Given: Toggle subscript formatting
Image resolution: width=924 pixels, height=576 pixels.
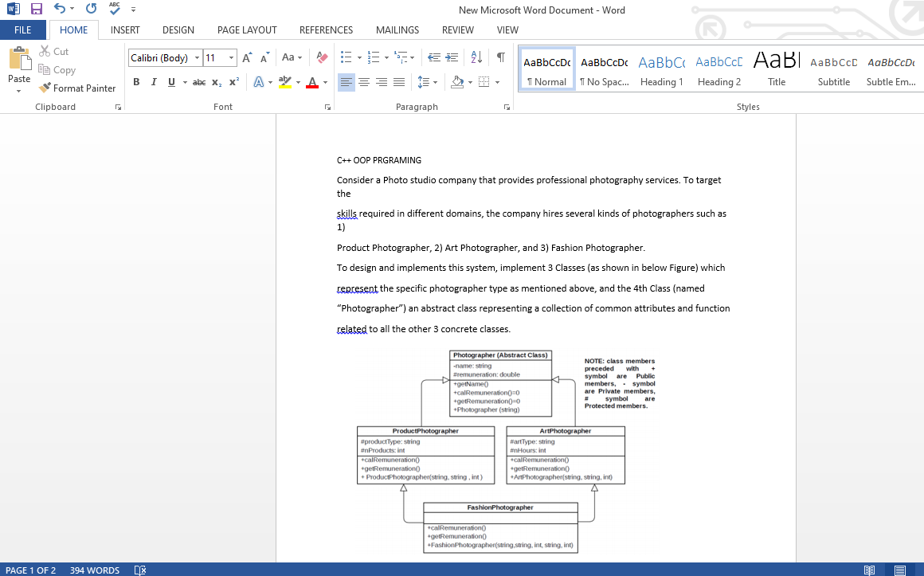Looking at the screenshot, I should point(217,82).
